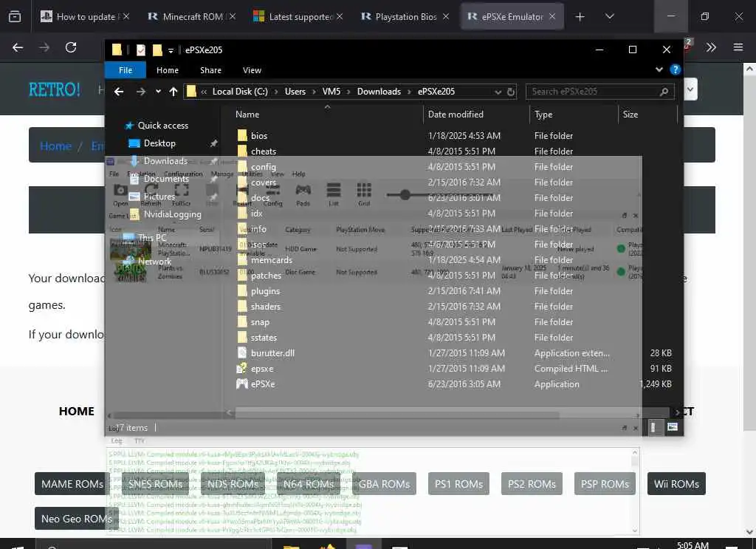Image resolution: width=756 pixels, height=549 pixels.
Task: Launch the ePSXe application file
Action: (263, 384)
